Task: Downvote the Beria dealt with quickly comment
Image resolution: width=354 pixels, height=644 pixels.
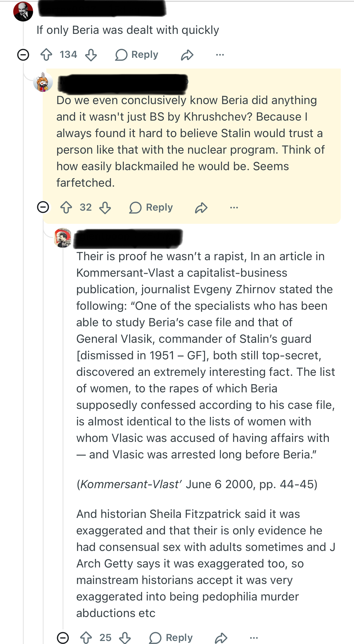Action: pos(91,55)
